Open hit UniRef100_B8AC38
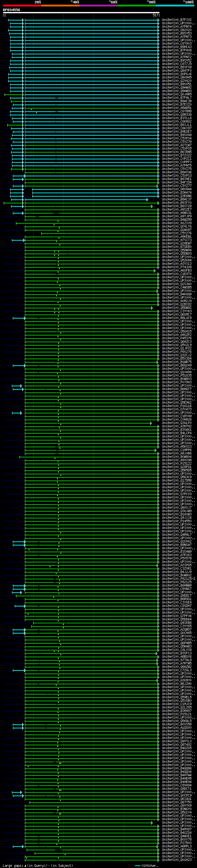This screenshot has width=197, height=868. tap(177, 101)
